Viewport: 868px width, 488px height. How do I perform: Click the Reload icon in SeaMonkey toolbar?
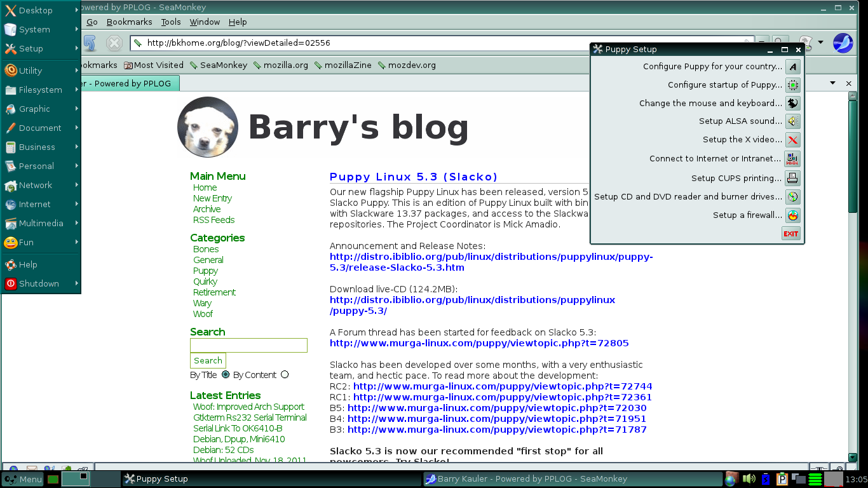click(x=90, y=43)
